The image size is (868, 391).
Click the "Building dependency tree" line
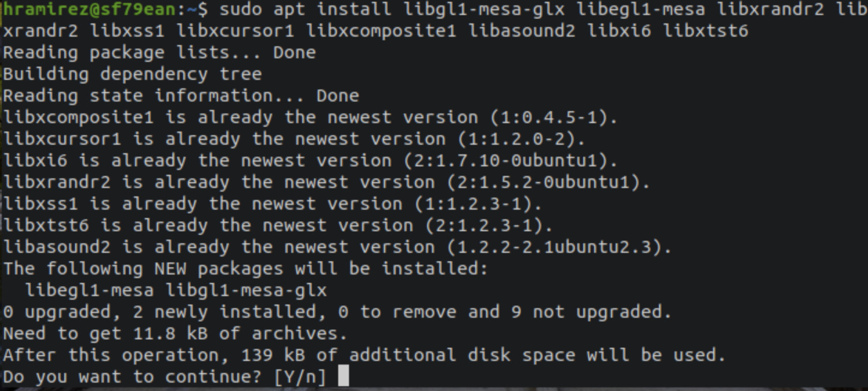[132, 74]
